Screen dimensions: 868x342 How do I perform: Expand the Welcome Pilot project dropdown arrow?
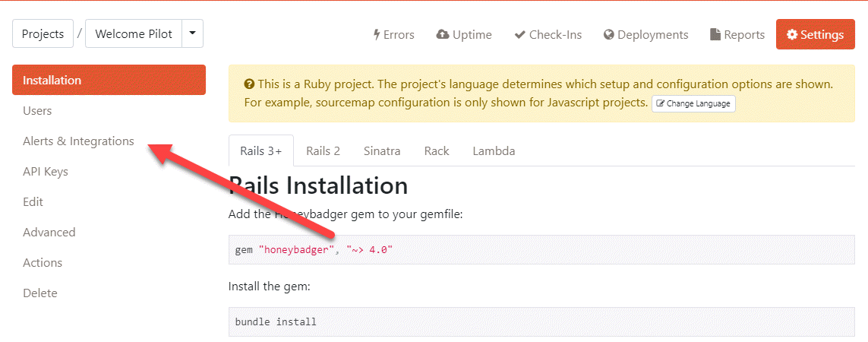[192, 33]
